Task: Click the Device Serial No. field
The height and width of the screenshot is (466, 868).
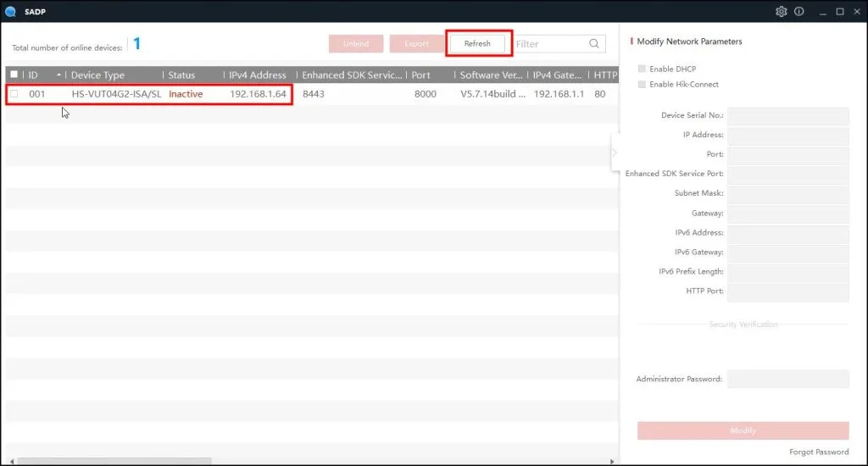Action: [787, 116]
